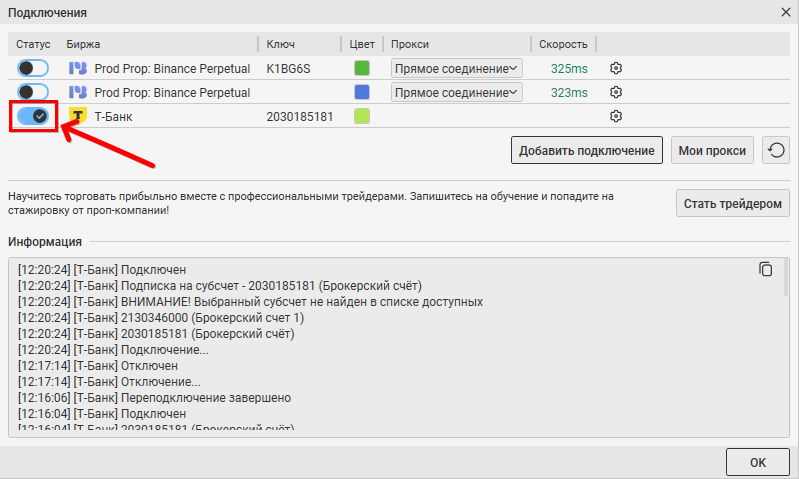Select Prod Prop: Binance Perpetual in K1BG6S row
799x479 pixels.
tap(172, 69)
